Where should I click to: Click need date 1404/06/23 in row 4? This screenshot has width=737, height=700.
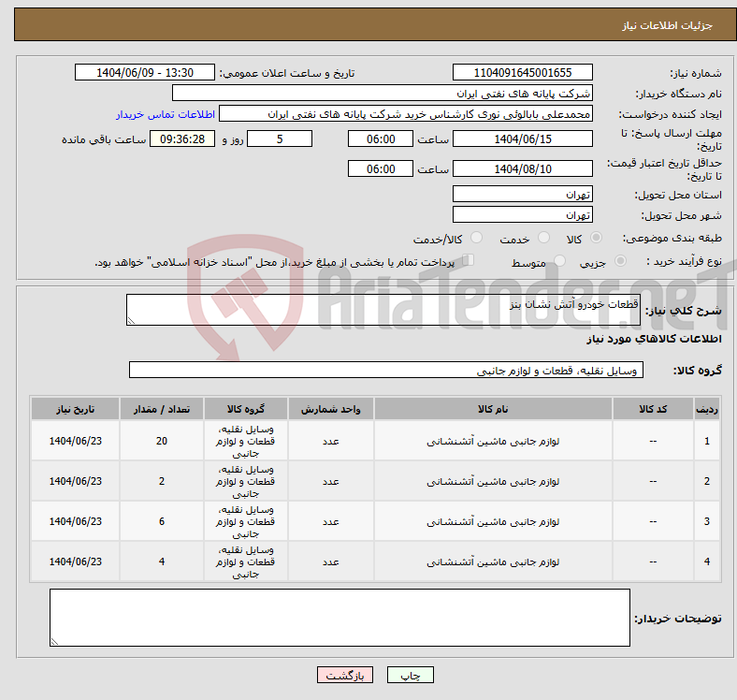pyautogui.click(x=75, y=561)
